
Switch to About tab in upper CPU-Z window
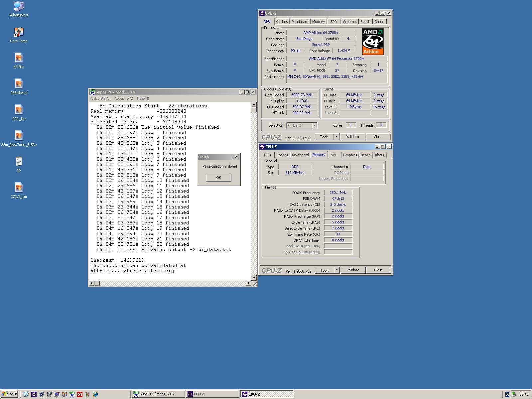(379, 22)
